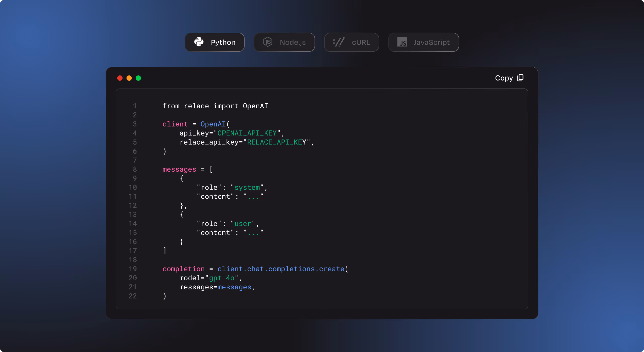644x352 pixels.
Task: Click the content line under user role
Action: click(230, 233)
